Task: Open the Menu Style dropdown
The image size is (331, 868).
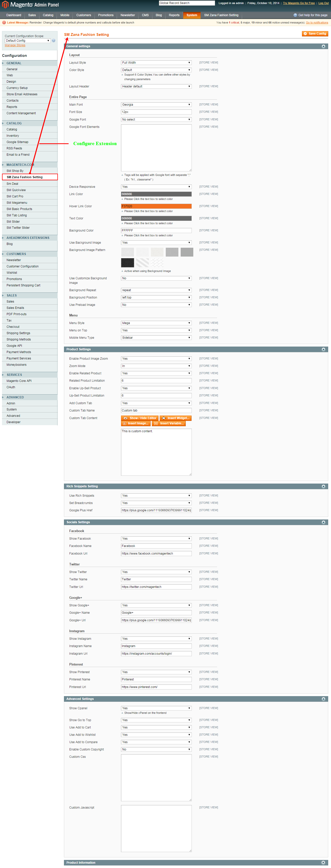Action: pos(156,323)
